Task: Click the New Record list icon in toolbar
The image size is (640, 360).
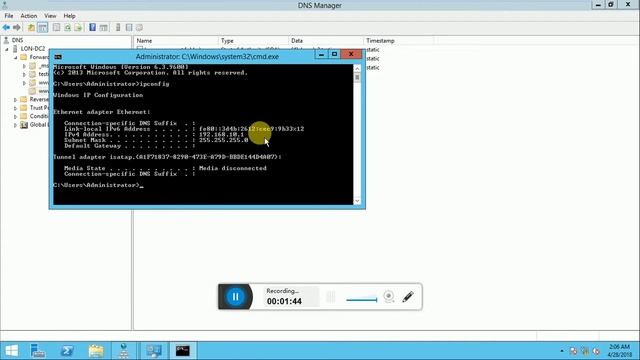Action: tap(129, 27)
